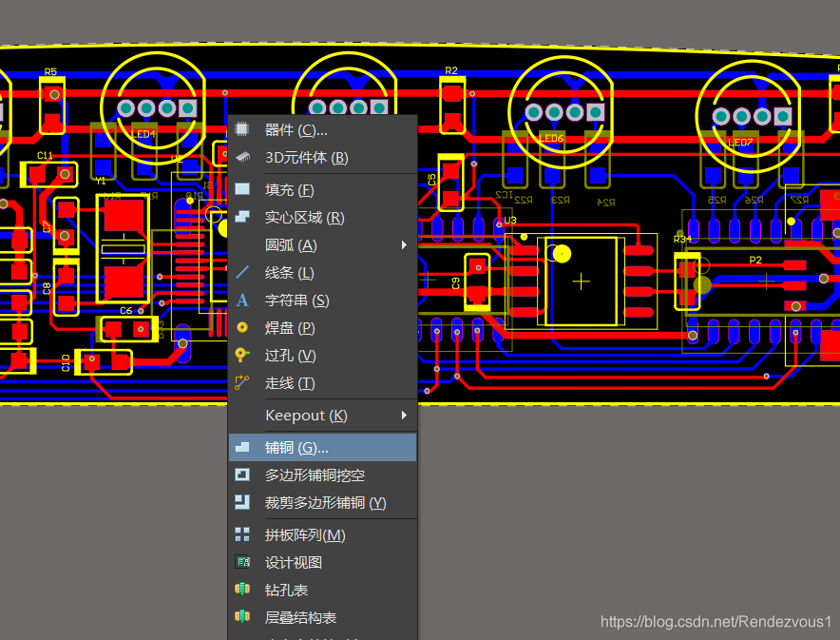840x640 pixels.
Task: Click the R2 resistor footprint
Action: [452, 105]
